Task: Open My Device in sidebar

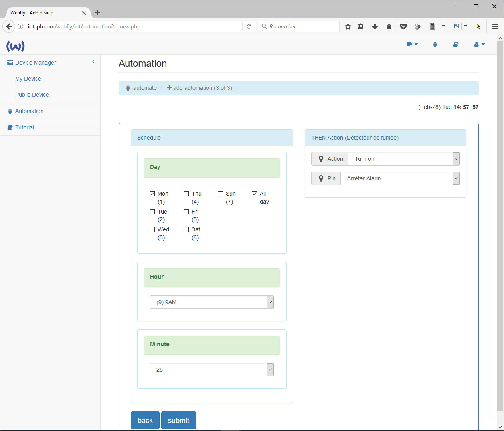Action: click(x=28, y=79)
